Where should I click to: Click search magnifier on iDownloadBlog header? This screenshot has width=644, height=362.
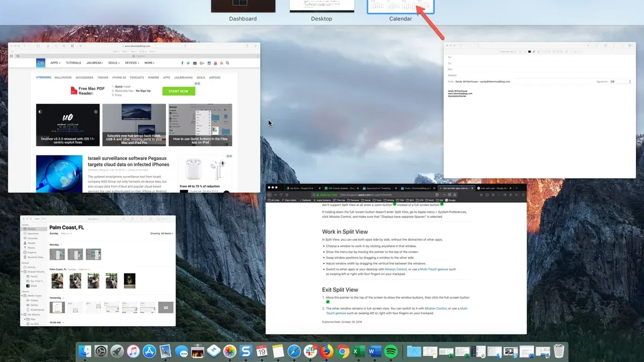click(x=228, y=63)
